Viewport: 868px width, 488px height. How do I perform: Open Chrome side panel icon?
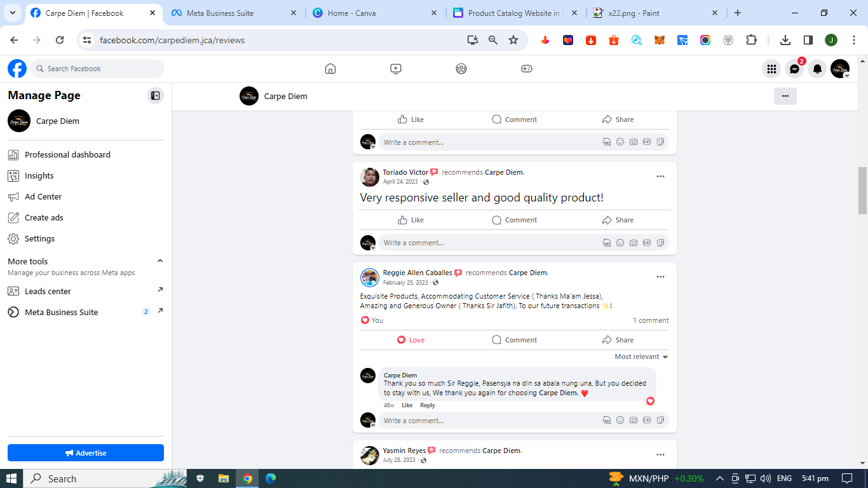tap(808, 40)
